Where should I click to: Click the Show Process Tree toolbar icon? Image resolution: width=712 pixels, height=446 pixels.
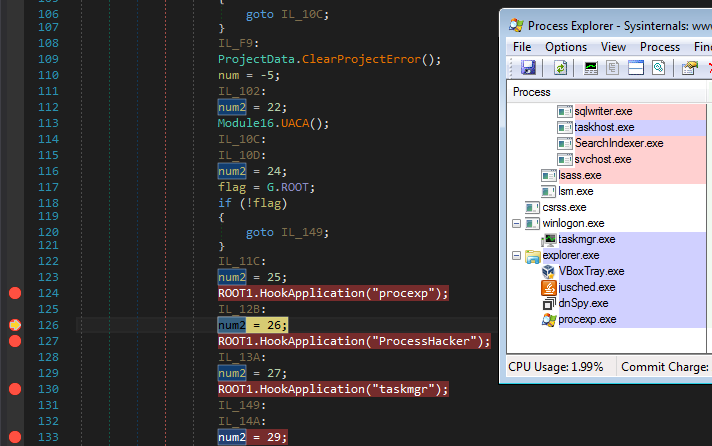pyautogui.click(x=613, y=68)
